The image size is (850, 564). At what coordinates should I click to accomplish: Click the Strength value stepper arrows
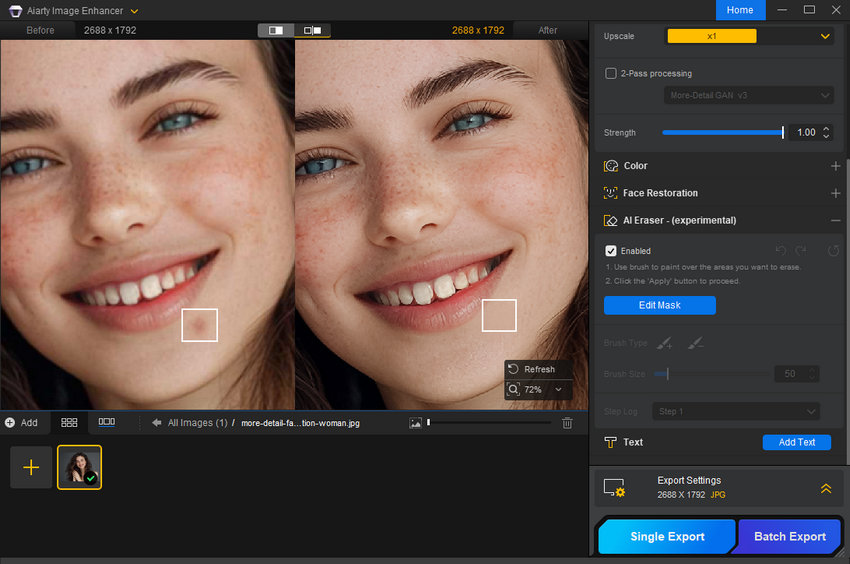tap(826, 132)
